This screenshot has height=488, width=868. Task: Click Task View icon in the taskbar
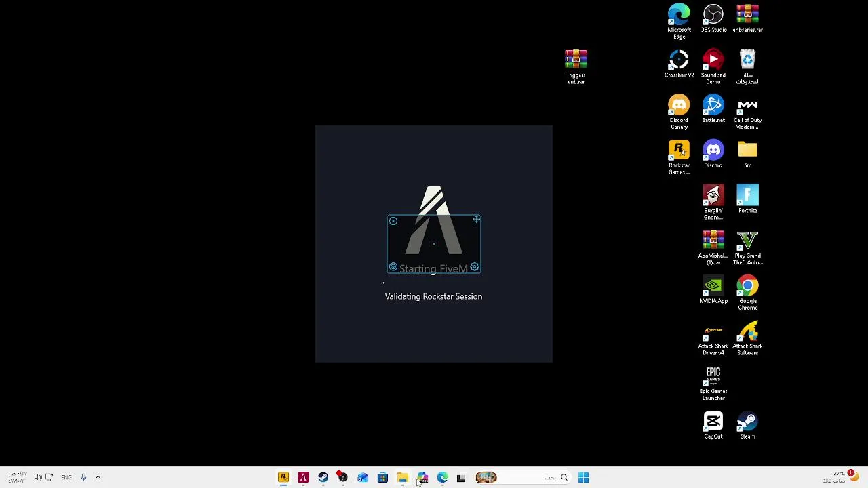pyautogui.click(x=461, y=478)
